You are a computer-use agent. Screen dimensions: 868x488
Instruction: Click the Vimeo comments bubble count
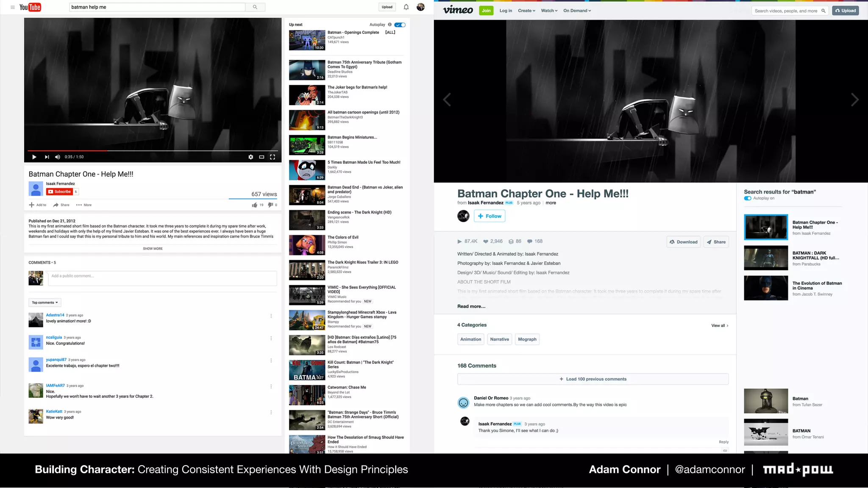(x=535, y=241)
